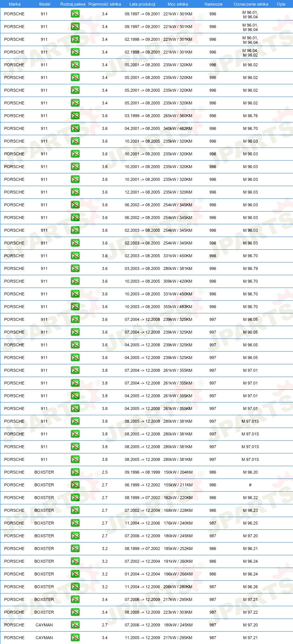Select the 206kW / 280KM power cell
Viewport: 293px width, 644px height.
(x=178, y=587)
